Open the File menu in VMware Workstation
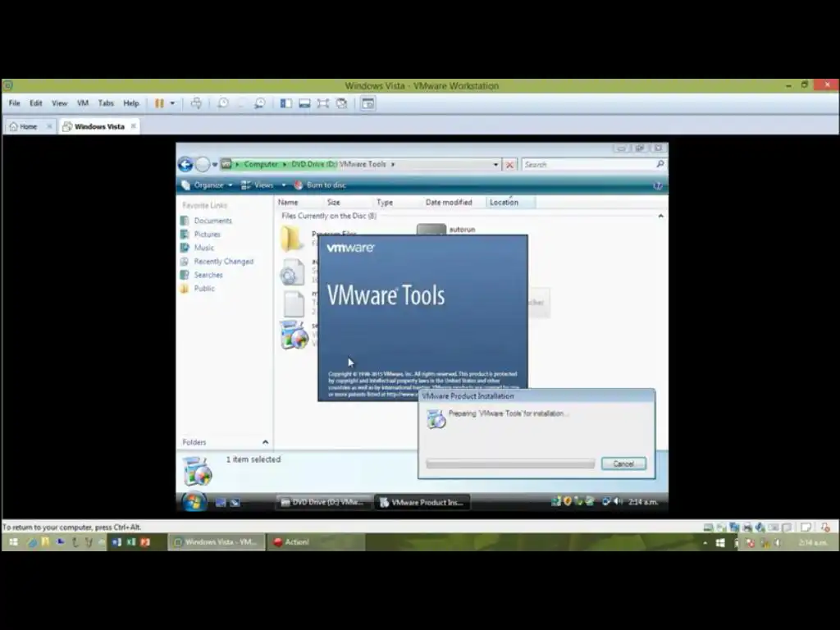The height and width of the screenshot is (630, 840). [15, 103]
